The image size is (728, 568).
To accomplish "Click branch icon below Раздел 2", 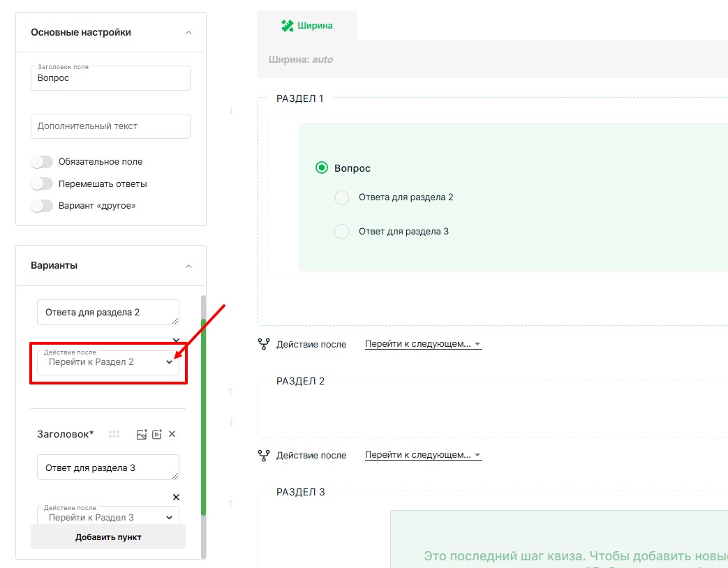I will pos(264,455).
